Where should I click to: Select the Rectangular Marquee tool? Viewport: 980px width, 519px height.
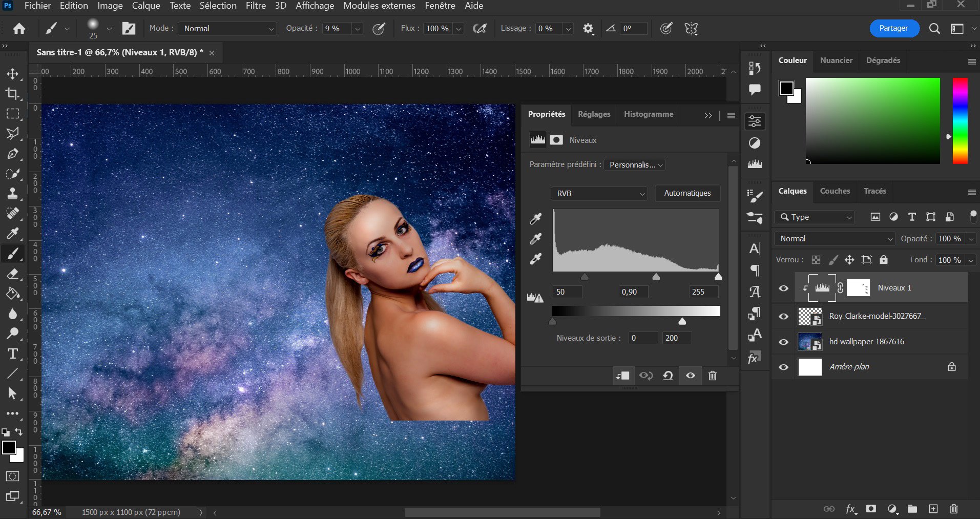tap(13, 114)
